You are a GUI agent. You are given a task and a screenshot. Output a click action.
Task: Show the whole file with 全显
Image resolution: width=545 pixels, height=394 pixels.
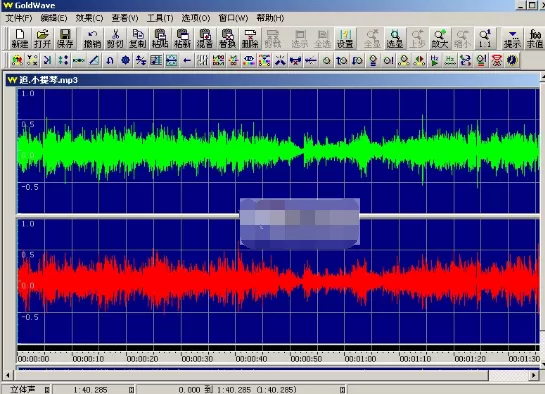(372, 39)
